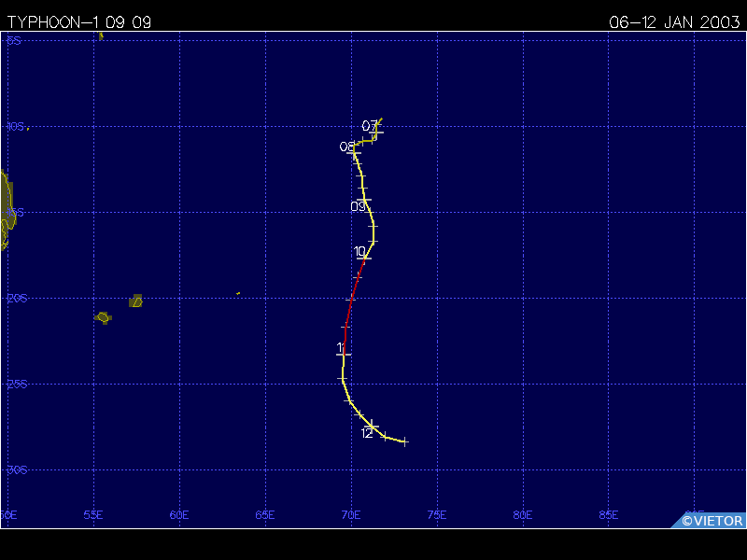Click the "70E" longitude label
747x560 pixels.
[x=351, y=515]
